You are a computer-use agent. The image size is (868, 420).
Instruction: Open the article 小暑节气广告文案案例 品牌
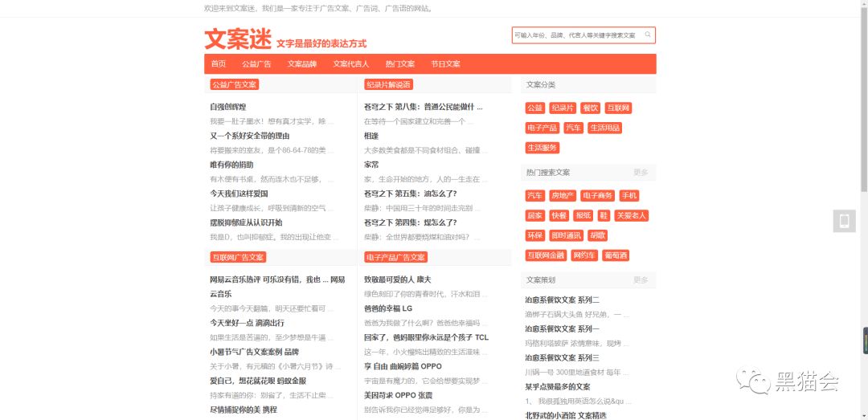point(254,352)
